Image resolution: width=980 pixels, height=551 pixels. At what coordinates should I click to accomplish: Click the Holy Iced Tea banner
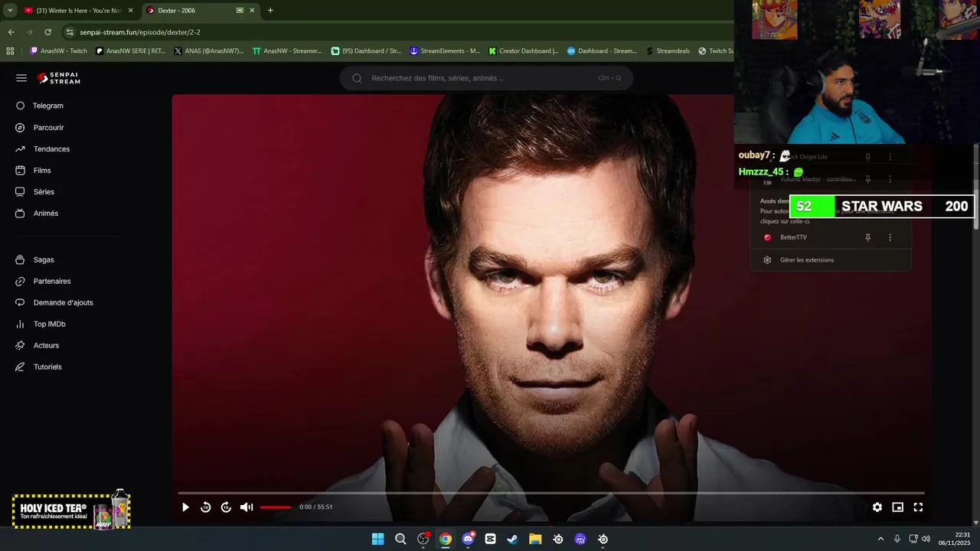(x=71, y=510)
